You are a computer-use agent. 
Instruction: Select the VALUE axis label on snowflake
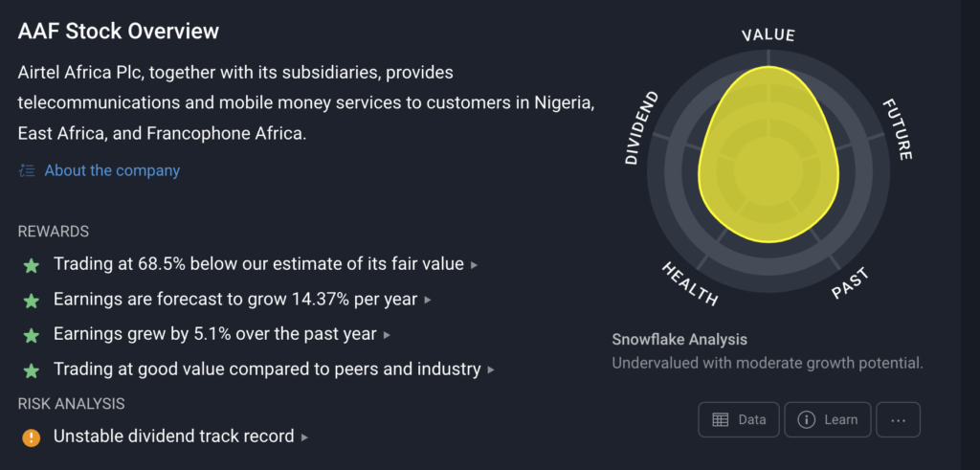tap(768, 35)
